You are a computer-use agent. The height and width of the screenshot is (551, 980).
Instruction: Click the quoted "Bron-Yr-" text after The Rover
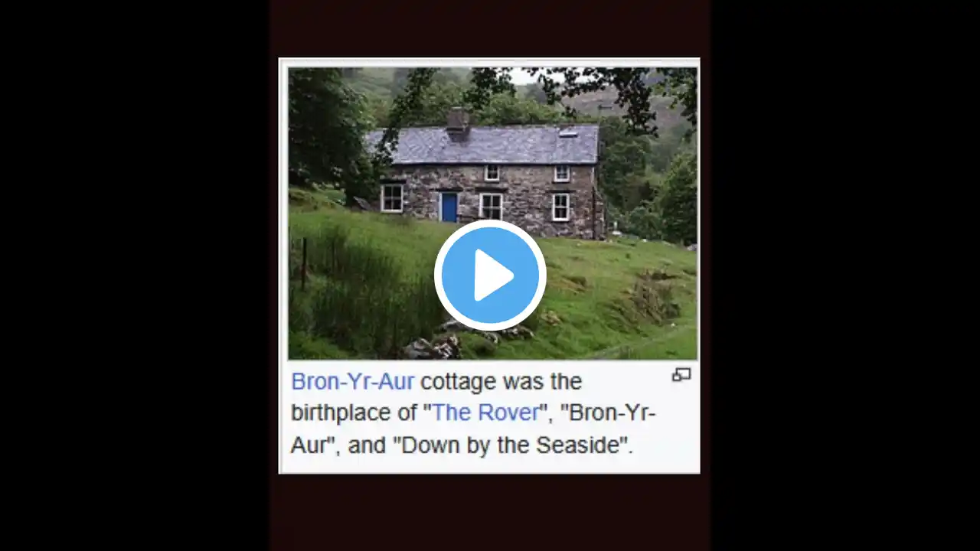coord(608,412)
